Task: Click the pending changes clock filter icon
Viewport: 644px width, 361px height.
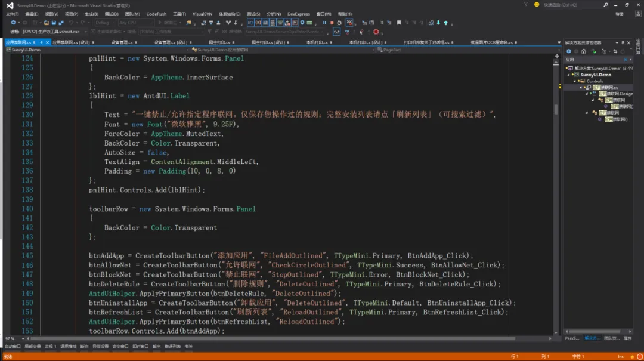Action: [603, 51]
